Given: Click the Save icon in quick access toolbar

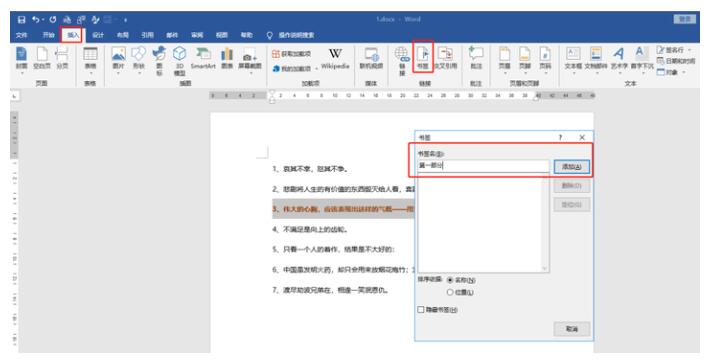Looking at the screenshot, I should coord(21,20).
